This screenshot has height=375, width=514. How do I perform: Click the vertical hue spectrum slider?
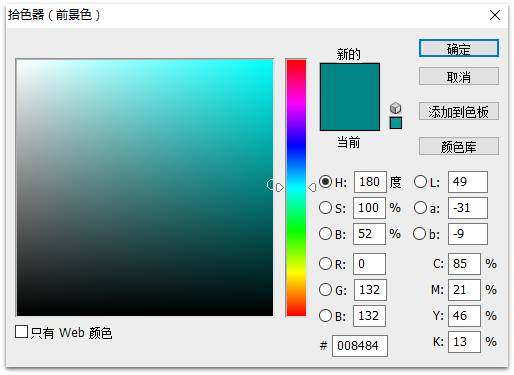[296, 188]
